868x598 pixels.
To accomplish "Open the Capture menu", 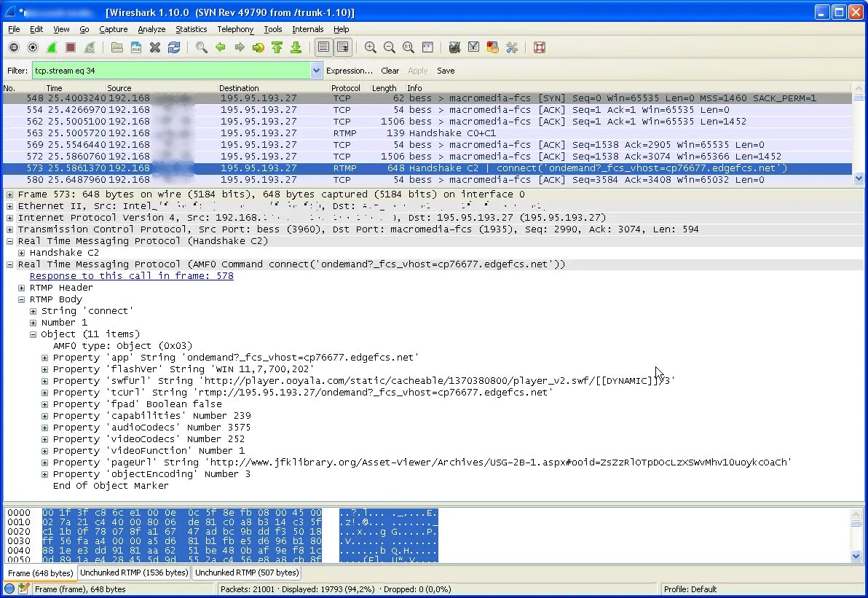I will pyautogui.click(x=114, y=29).
